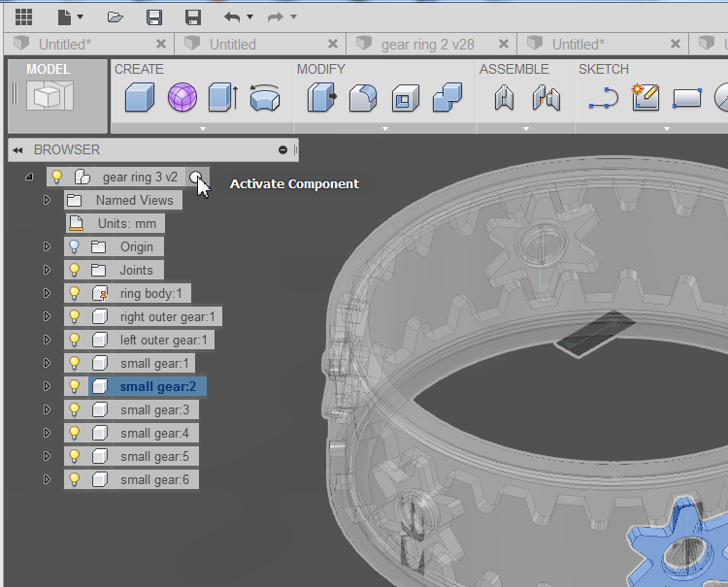The width and height of the screenshot is (728, 587).
Task: Select the Fillet tool icon
Action: click(x=363, y=97)
